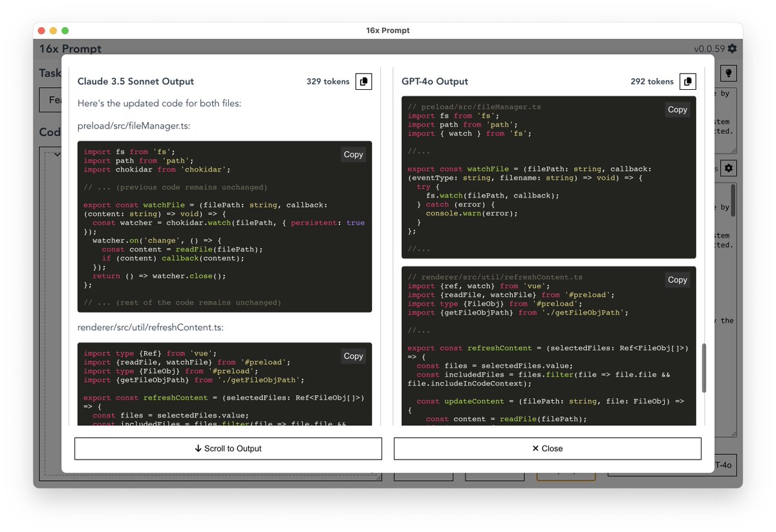Click '// renderer/src/util/refreshContent.ts' comment in GPT-4o code
The width and height of the screenshot is (776, 532).
(x=495, y=277)
